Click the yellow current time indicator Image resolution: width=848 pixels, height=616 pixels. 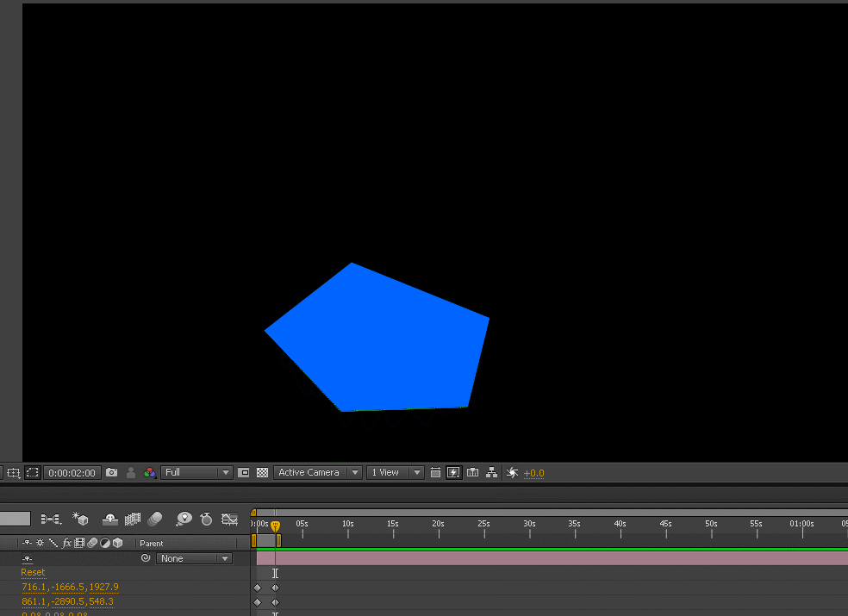[275, 526]
